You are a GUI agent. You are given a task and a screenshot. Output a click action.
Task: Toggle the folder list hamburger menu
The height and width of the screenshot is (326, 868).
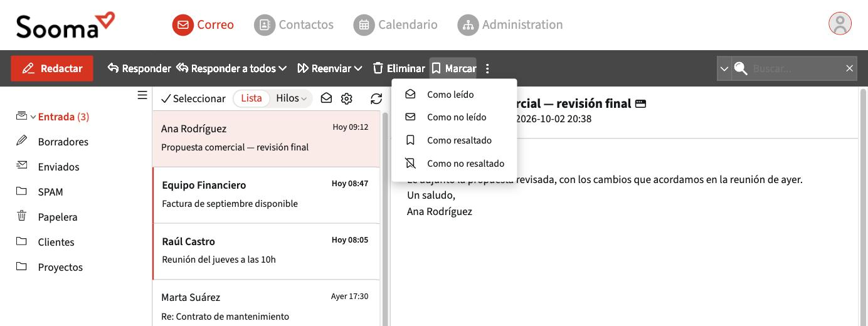point(142,95)
